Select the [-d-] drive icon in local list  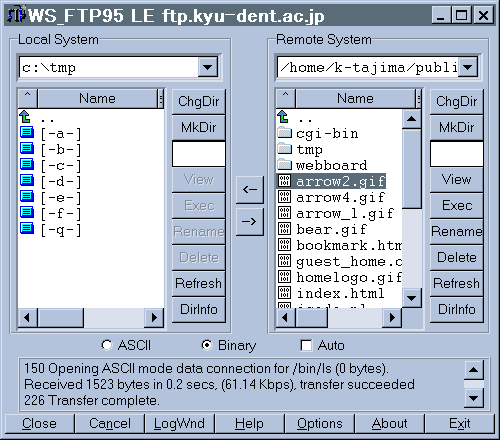tap(27, 180)
